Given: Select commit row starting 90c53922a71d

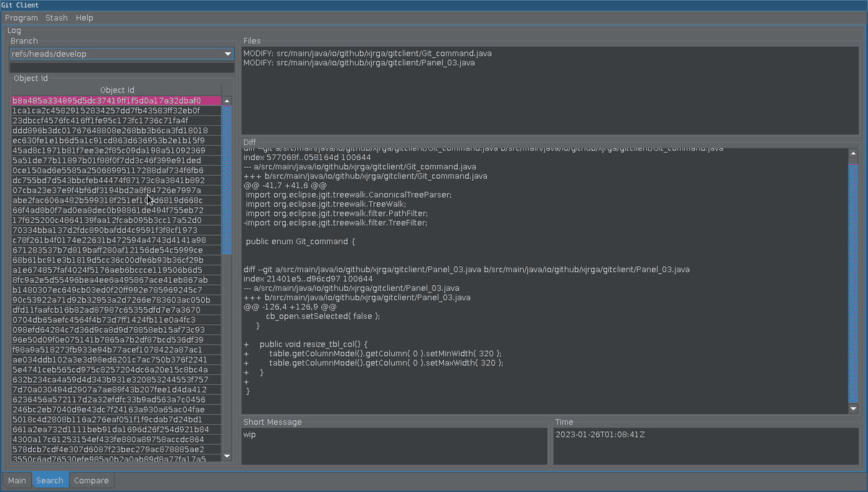Looking at the screenshot, I should [116, 300].
